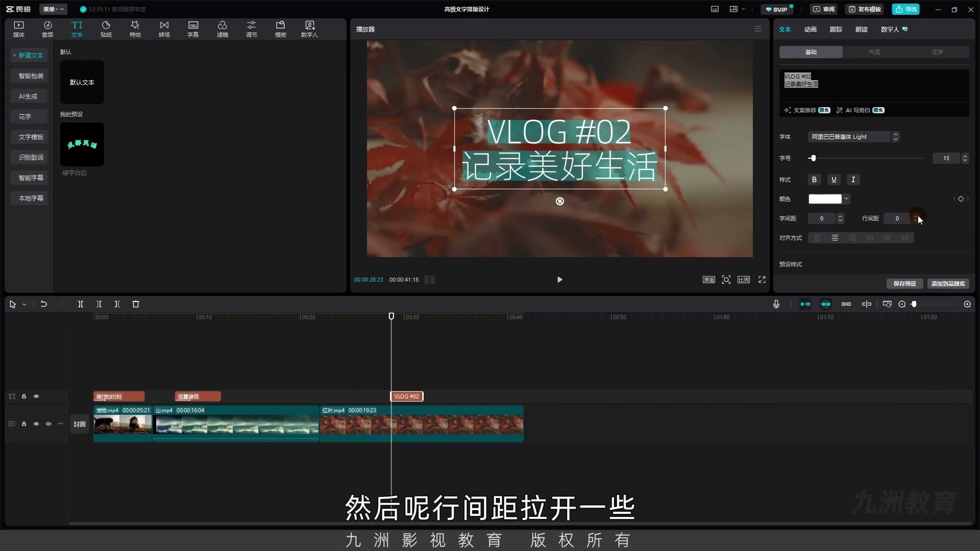Expand 新建文本 category in sidebar

(x=29, y=55)
